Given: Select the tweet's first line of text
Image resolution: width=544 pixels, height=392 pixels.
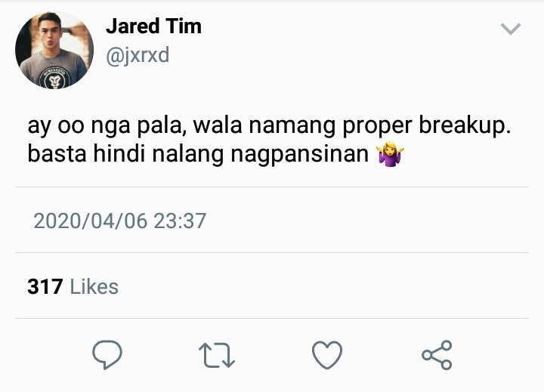Looking at the screenshot, I should pyautogui.click(x=269, y=125).
